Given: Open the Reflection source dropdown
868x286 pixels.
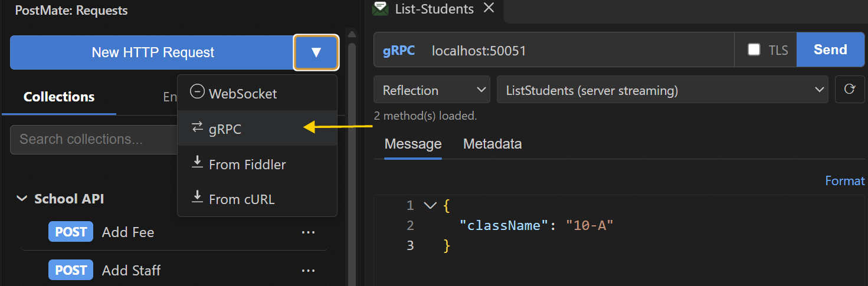Looking at the screenshot, I should click(x=432, y=90).
